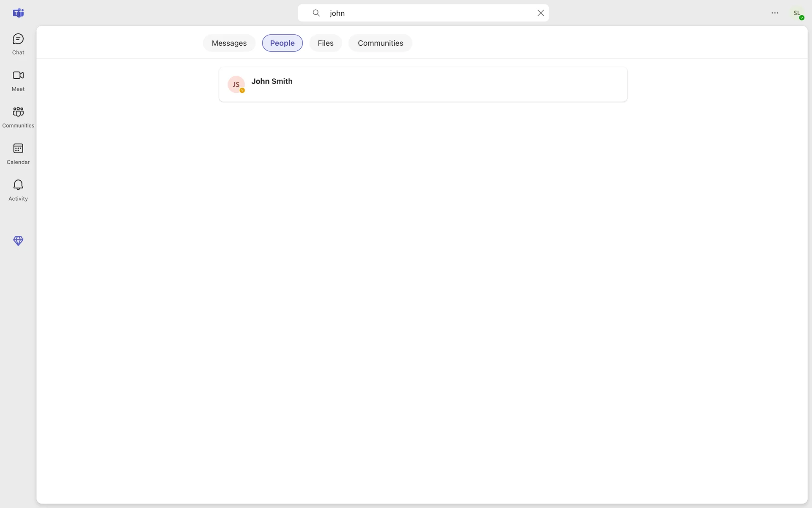Open the Chat section in sidebar
Screen dimensions: 812x508
(18, 44)
